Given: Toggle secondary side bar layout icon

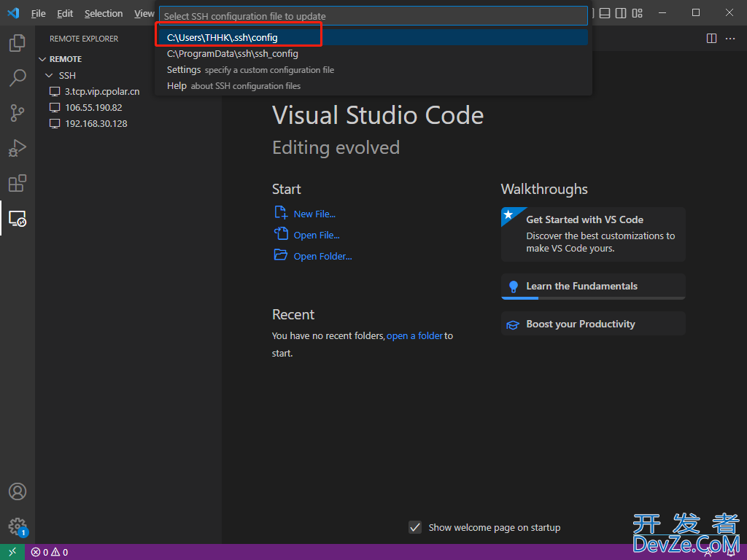Looking at the screenshot, I should pyautogui.click(x=621, y=13).
